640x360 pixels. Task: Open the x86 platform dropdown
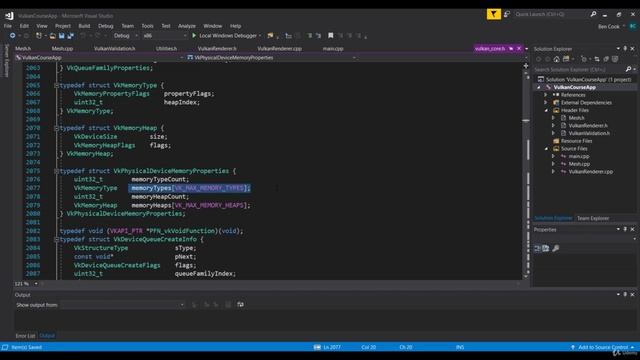coord(165,36)
